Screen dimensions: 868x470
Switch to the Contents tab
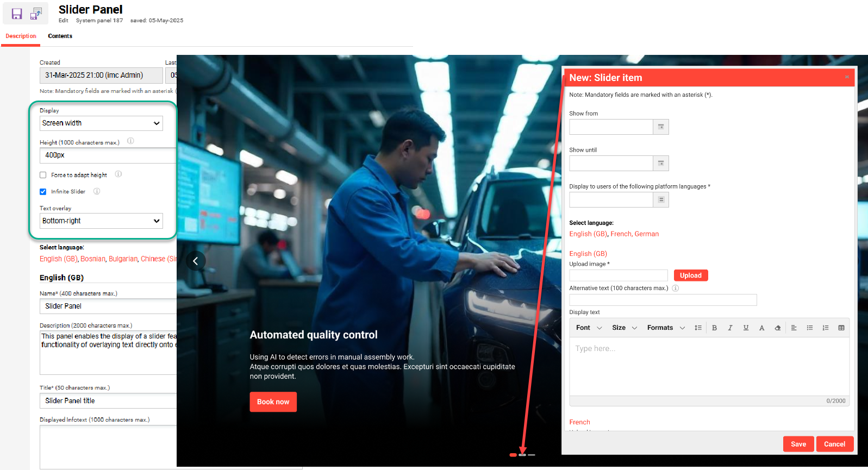pyautogui.click(x=60, y=36)
